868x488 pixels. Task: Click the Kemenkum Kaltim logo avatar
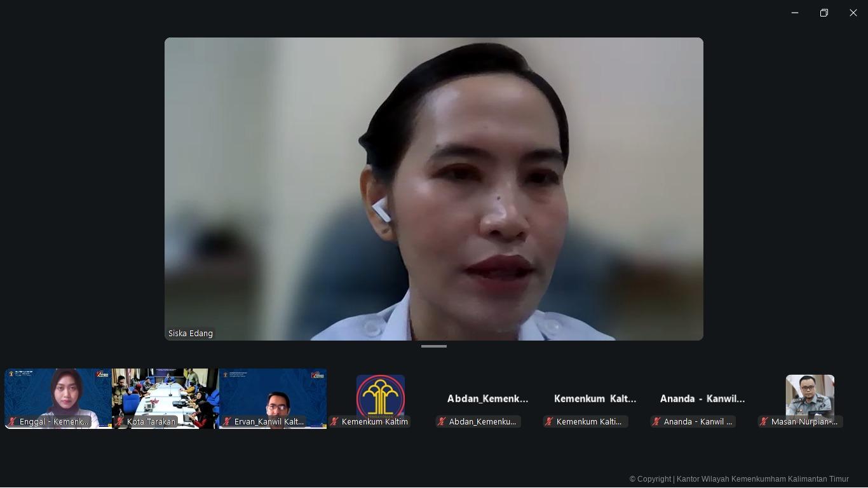[x=380, y=395]
